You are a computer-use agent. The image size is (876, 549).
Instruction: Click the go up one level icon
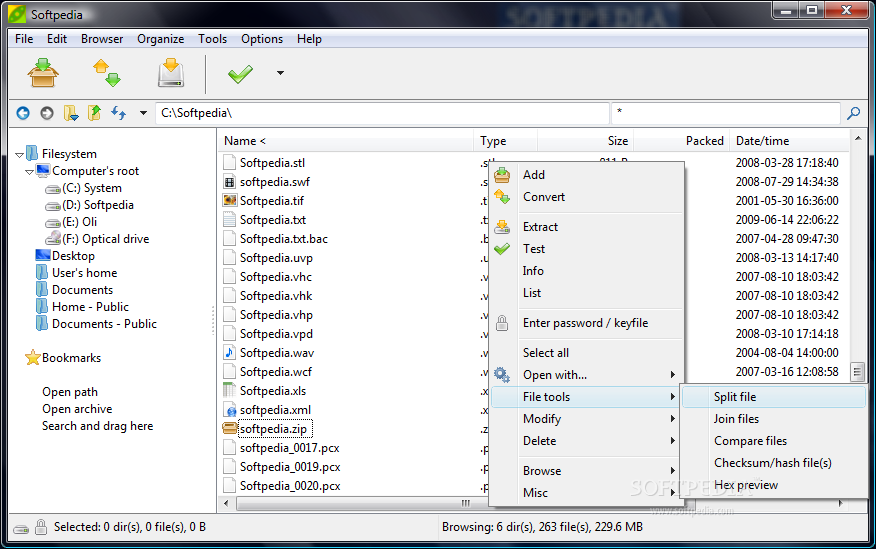tap(94, 113)
